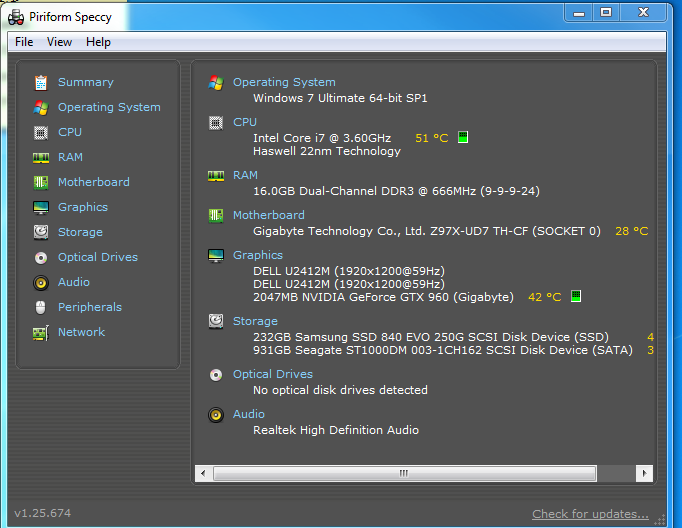Click the Network card icon in sidebar
The width and height of the screenshot is (682, 528).
[41, 333]
